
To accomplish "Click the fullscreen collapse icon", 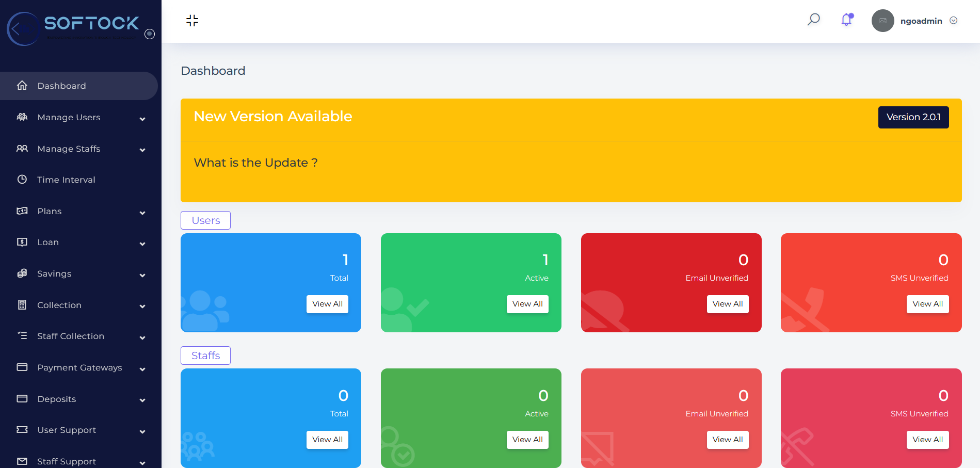I will tap(192, 21).
